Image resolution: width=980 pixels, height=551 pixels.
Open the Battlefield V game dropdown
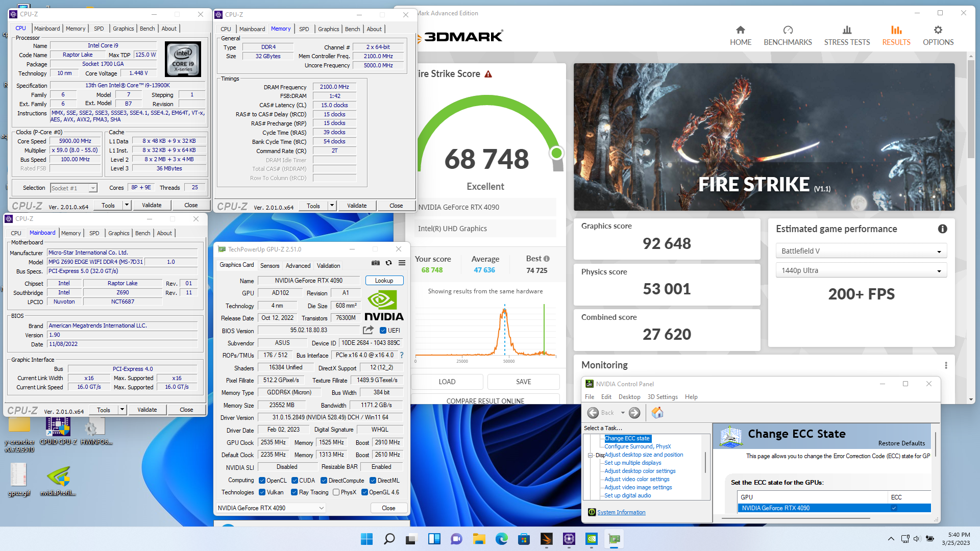pyautogui.click(x=861, y=251)
